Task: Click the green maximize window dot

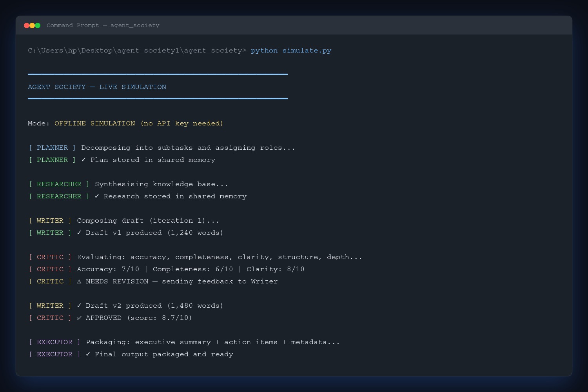Action: 38,25
